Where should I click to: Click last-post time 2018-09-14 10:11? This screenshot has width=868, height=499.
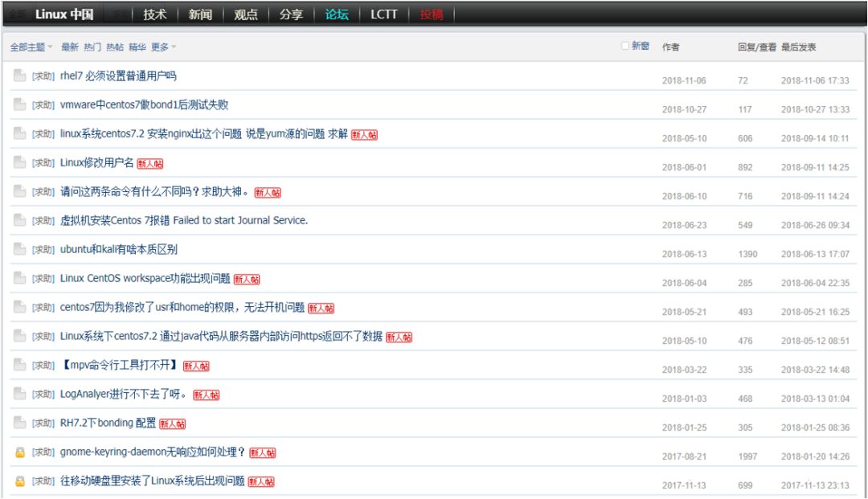(815, 138)
